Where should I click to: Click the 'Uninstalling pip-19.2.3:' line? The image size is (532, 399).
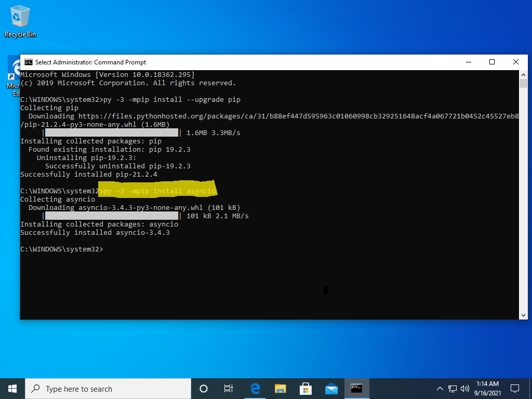click(87, 158)
